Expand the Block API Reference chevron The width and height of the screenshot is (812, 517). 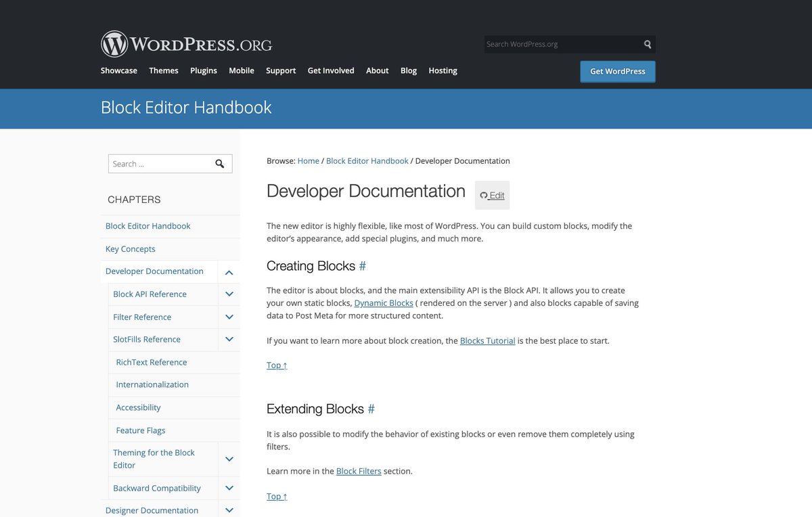tap(229, 294)
